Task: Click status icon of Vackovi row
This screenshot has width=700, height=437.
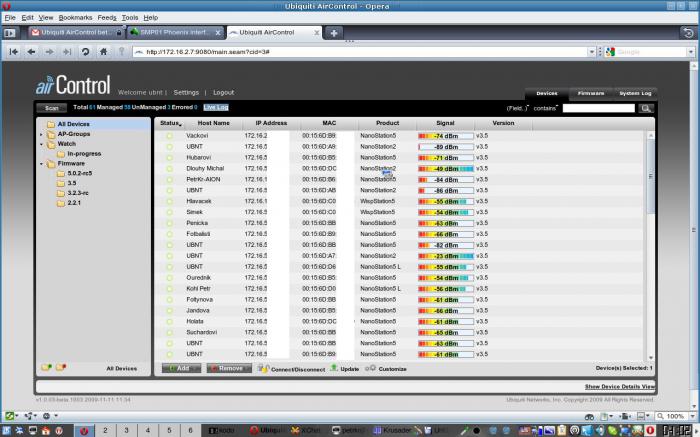Action: [169, 136]
